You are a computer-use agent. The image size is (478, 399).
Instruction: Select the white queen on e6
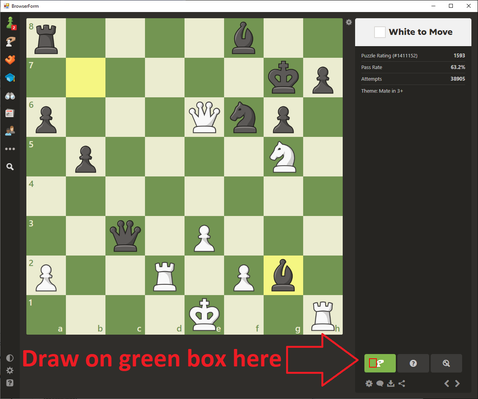(204, 117)
